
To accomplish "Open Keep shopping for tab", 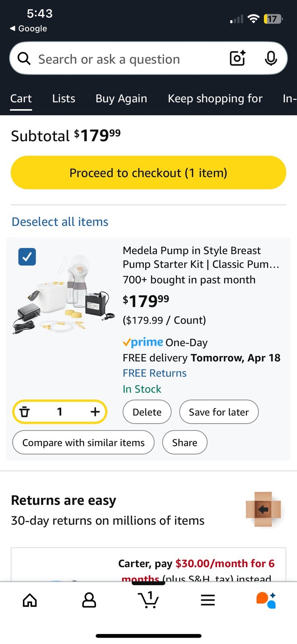I will coord(215,99).
